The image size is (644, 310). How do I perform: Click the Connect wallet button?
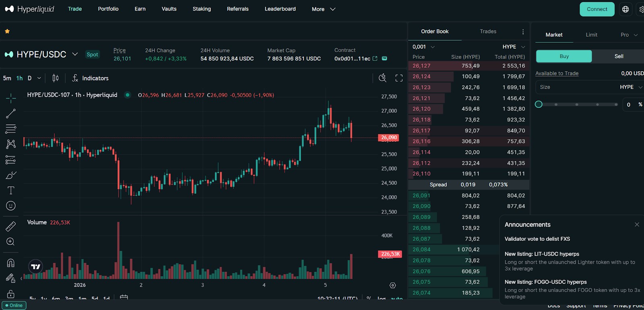(597, 9)
